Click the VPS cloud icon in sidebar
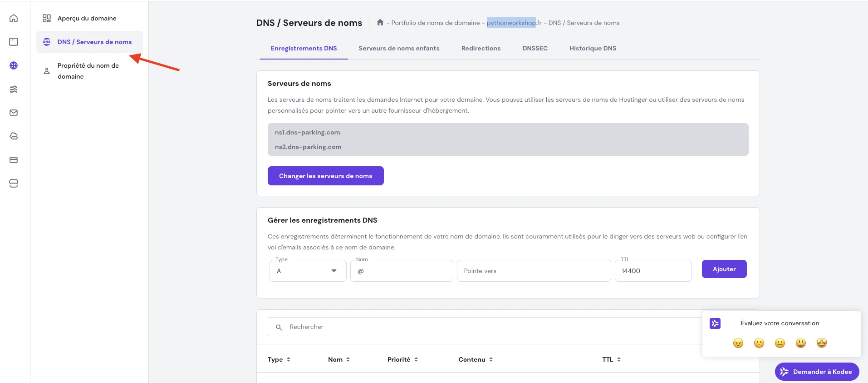The width and height of the screenshot is (868, 383). [x=14, y=136]
